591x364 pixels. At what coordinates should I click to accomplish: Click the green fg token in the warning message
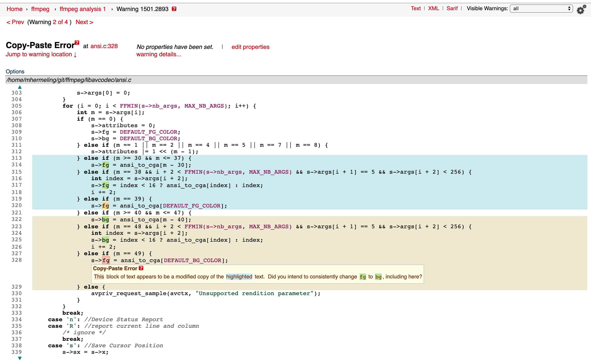click(x=363, y=277)
